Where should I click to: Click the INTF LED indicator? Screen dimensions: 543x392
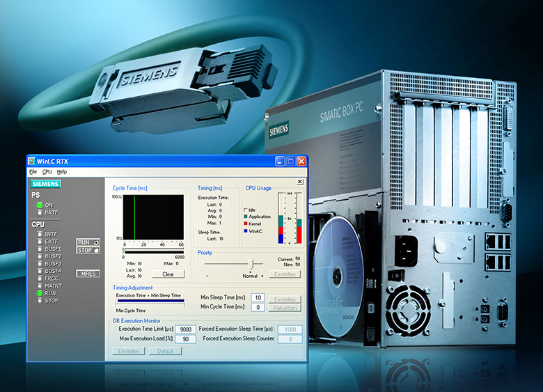pyautogui.click(x=39, y=235)
